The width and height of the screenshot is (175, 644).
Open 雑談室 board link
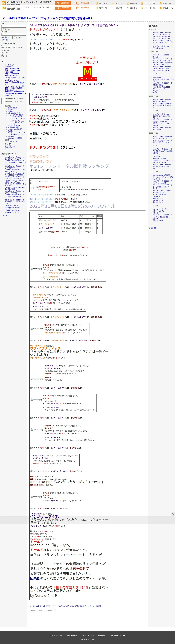pyautogui.click(x=10, y=110)
